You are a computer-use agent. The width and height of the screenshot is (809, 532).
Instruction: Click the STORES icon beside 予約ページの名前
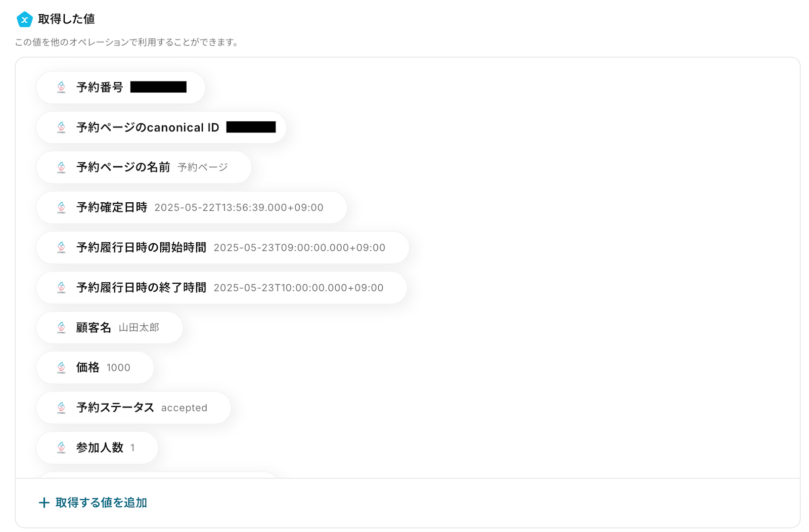tap(61, 167)
